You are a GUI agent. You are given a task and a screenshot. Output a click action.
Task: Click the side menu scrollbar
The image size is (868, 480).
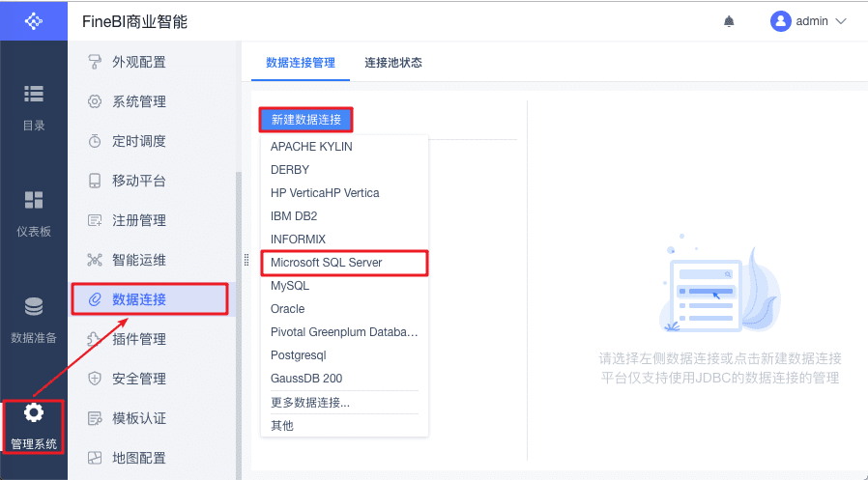tap(239, 325)
